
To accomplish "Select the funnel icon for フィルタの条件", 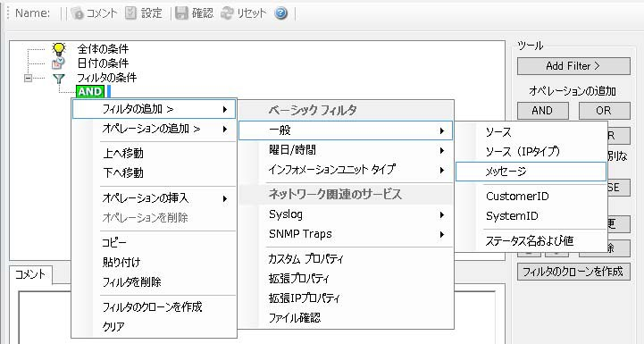I will coord(59,78).
